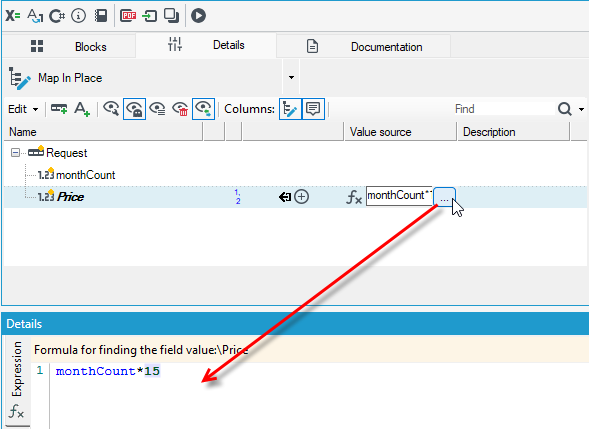This screenshot has height=429, width=589.
Task: Click the monthCount*15 formula line in editor
Action: (x=108, y=371)
